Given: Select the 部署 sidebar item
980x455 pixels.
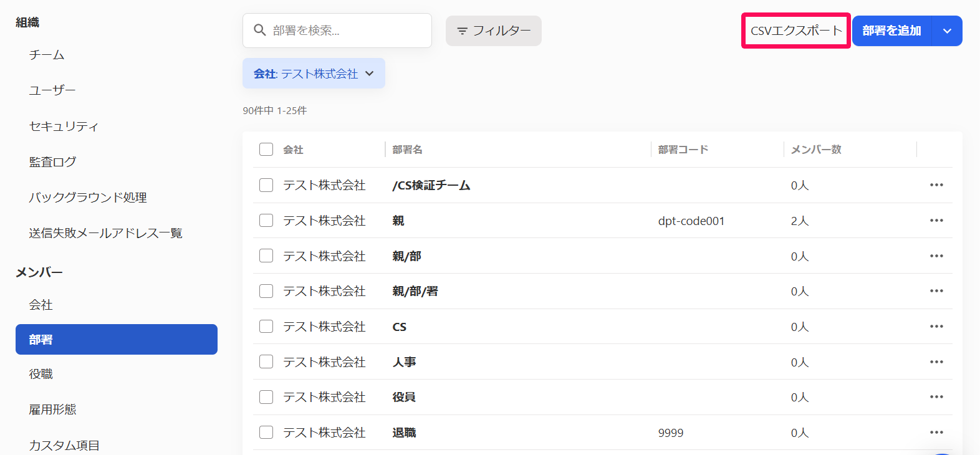Looking at the screenshot, I should point(117,339).
